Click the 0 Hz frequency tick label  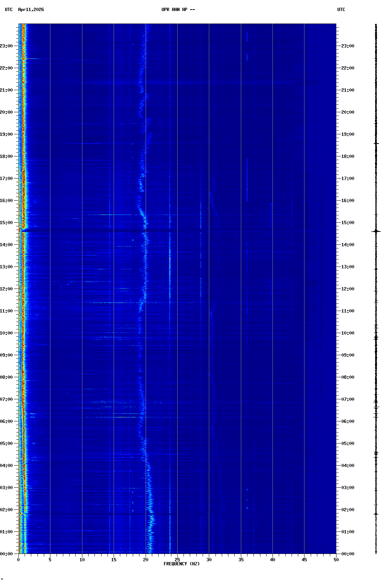[18, 560]
